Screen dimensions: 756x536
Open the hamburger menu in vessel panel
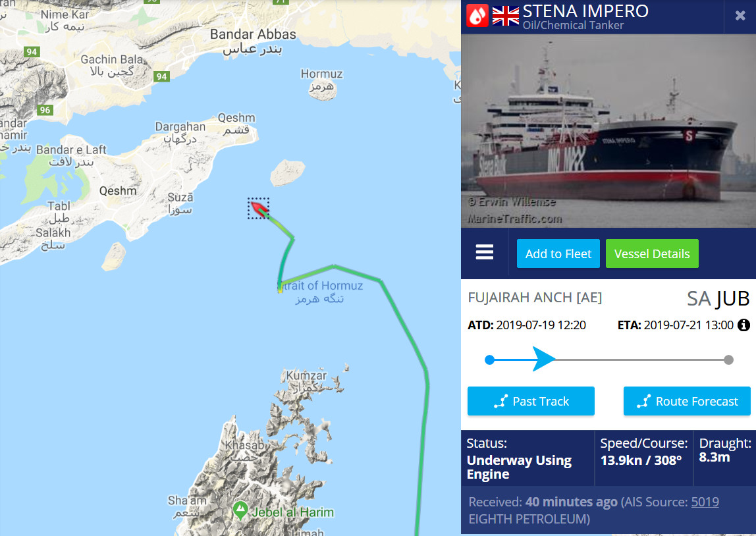pos(484,252)
